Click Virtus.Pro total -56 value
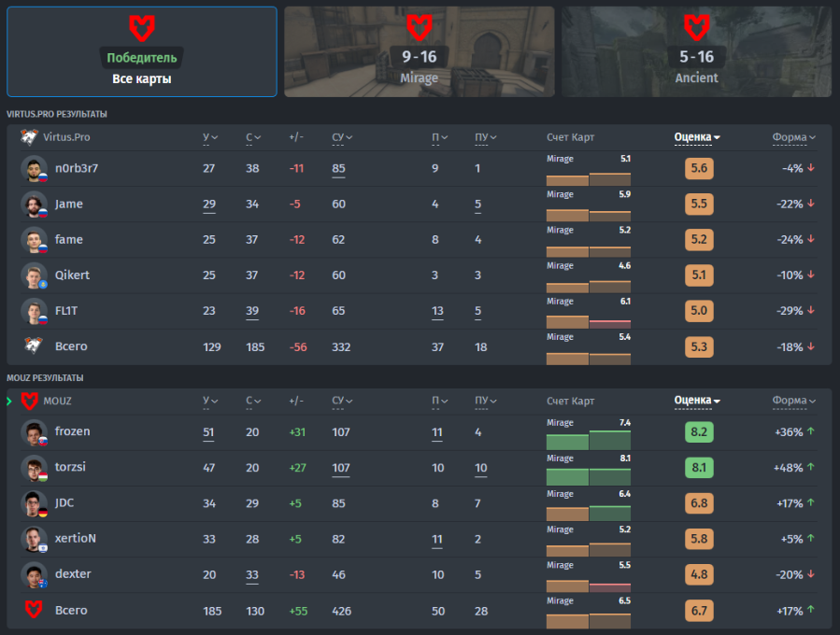Screen dimensions: 840x635 [298, 347]
